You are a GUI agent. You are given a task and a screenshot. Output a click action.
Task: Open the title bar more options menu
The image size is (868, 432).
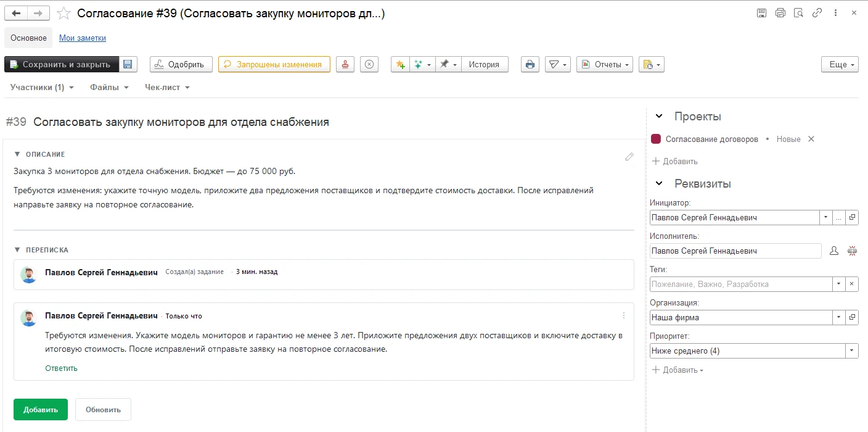835,12
